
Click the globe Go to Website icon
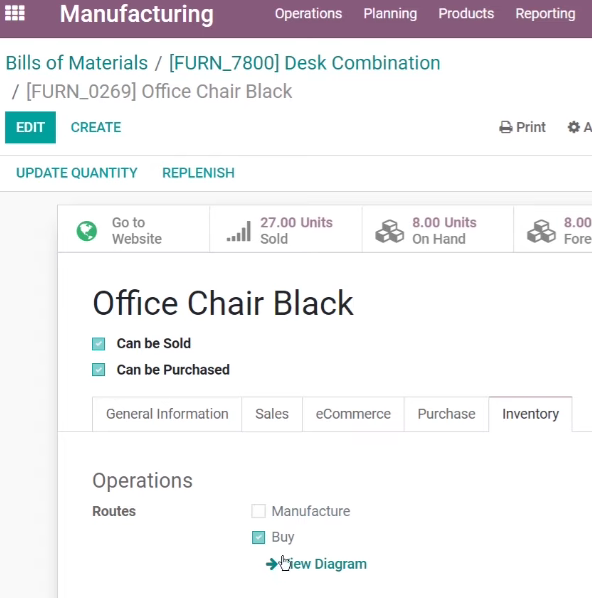87,231
